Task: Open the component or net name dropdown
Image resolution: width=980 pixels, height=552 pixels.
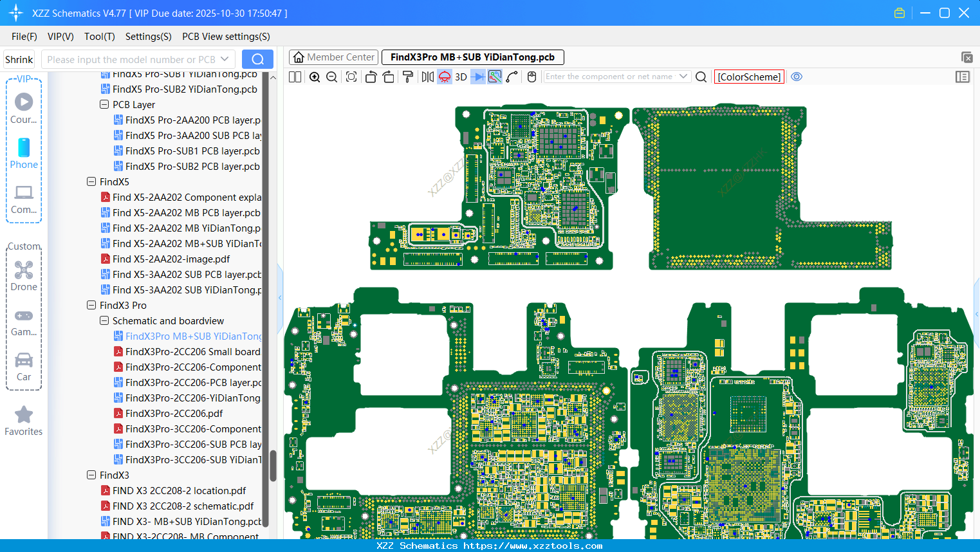Action: (683, 77)
